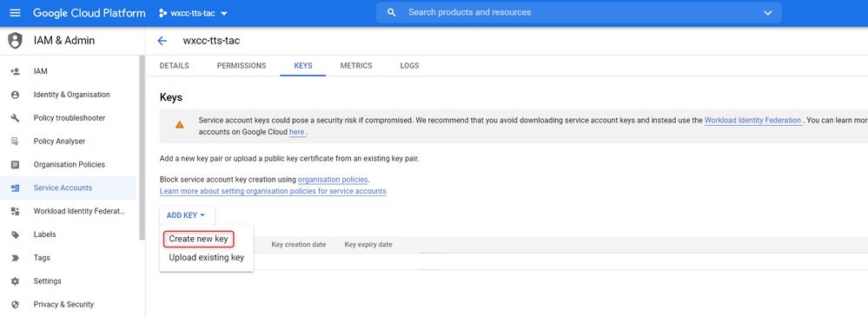Choose Create new key

click(x=199, y=239)
